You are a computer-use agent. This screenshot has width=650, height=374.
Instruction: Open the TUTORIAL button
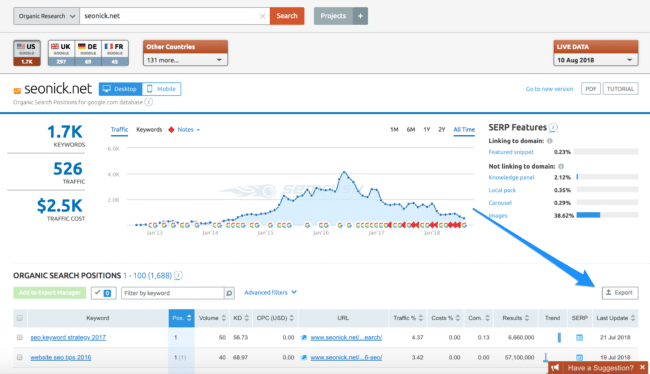620,89
